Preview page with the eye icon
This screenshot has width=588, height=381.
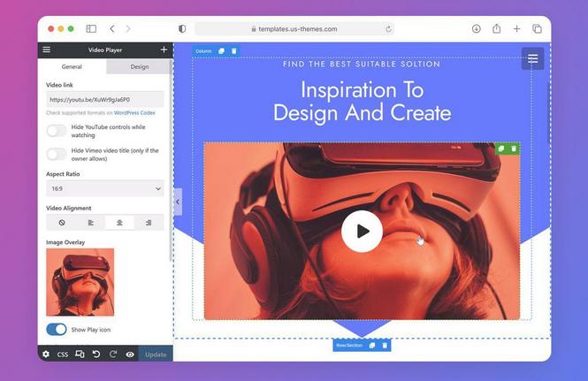tap(130, 354)
